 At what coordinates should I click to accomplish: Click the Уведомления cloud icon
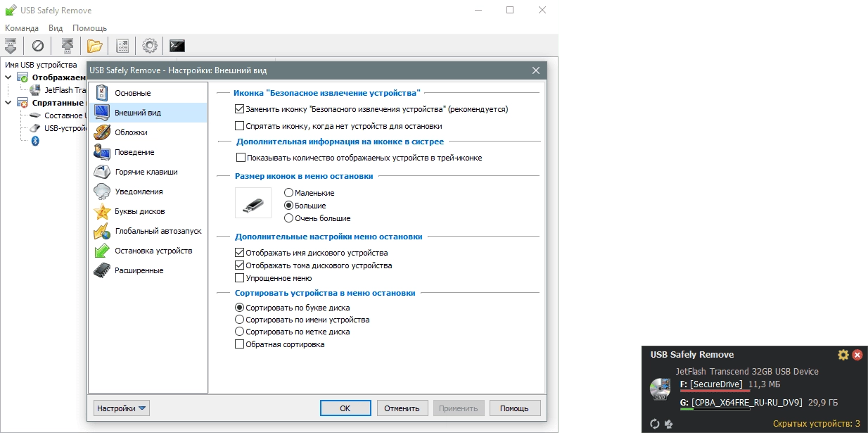(x=102, y=192)
